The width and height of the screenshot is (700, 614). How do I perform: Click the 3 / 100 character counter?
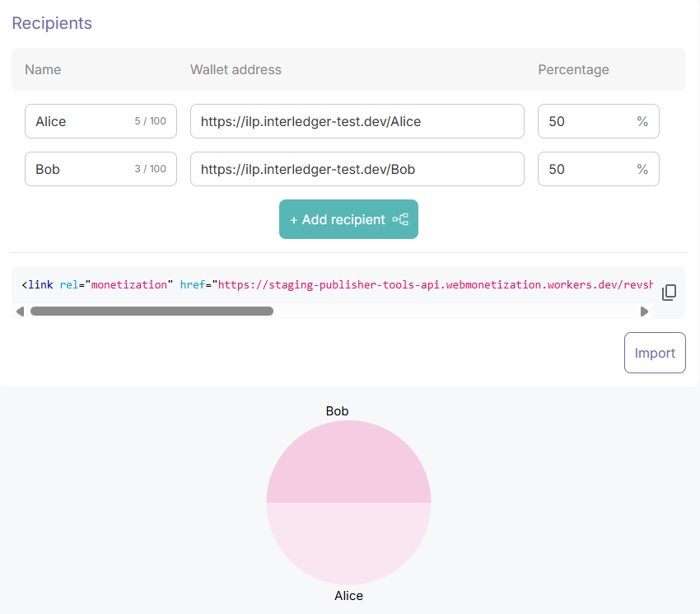coord(151,169)
